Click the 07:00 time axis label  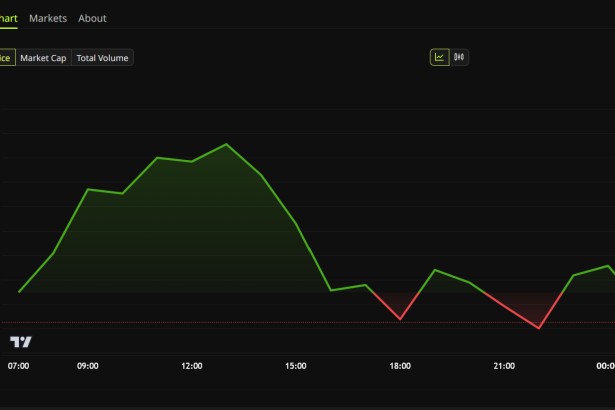[x=18, y=366]
